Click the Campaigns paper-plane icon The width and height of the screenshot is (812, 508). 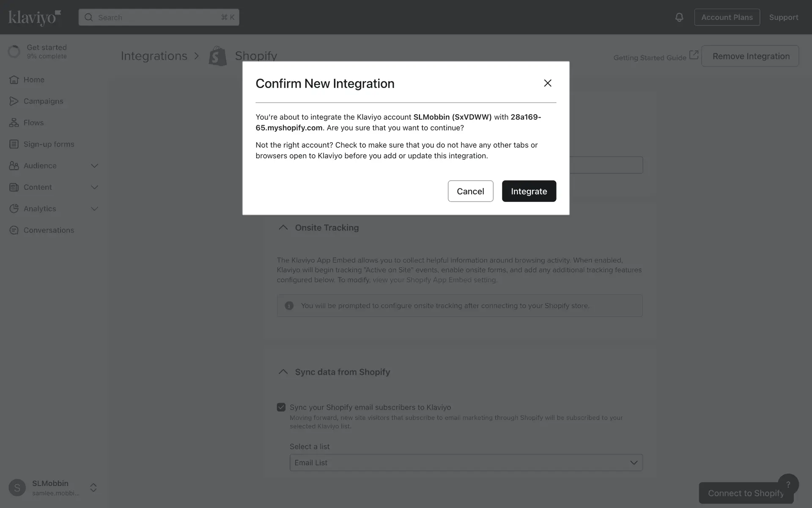(x=14, y=101)
